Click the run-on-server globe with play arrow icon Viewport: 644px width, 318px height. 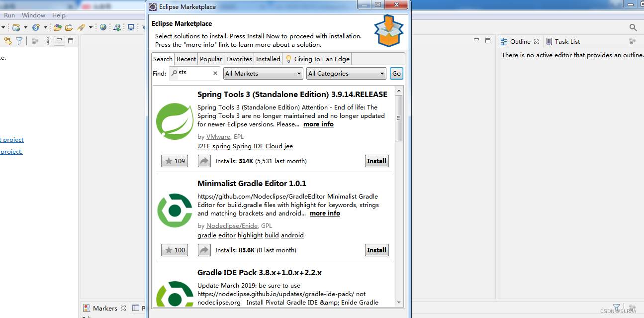pos(117,27)
